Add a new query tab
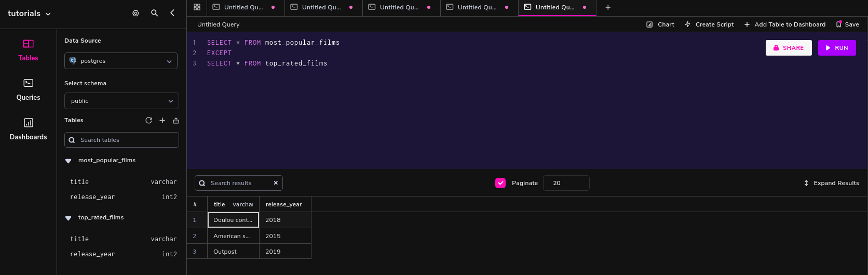868x275 pixels. 608,7
